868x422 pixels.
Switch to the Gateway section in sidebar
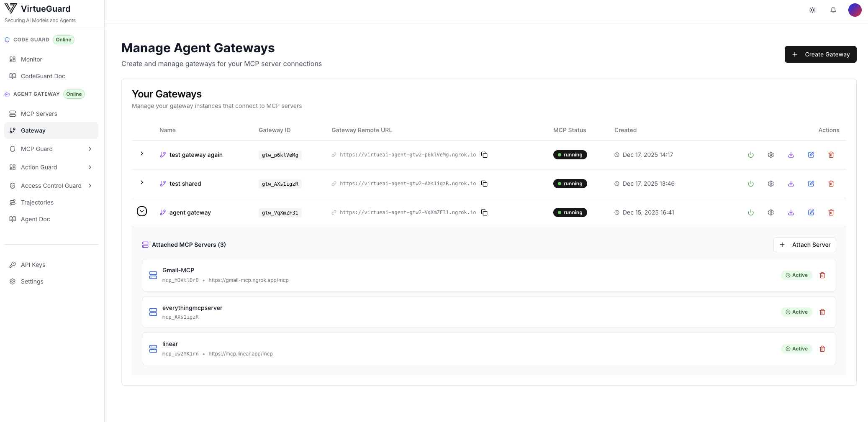[x=33, y=130]
